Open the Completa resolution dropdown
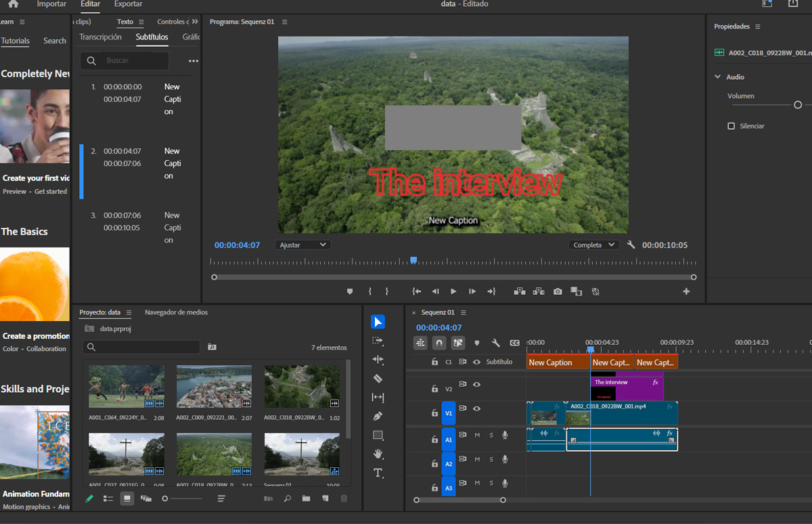 tap(593, 245)
